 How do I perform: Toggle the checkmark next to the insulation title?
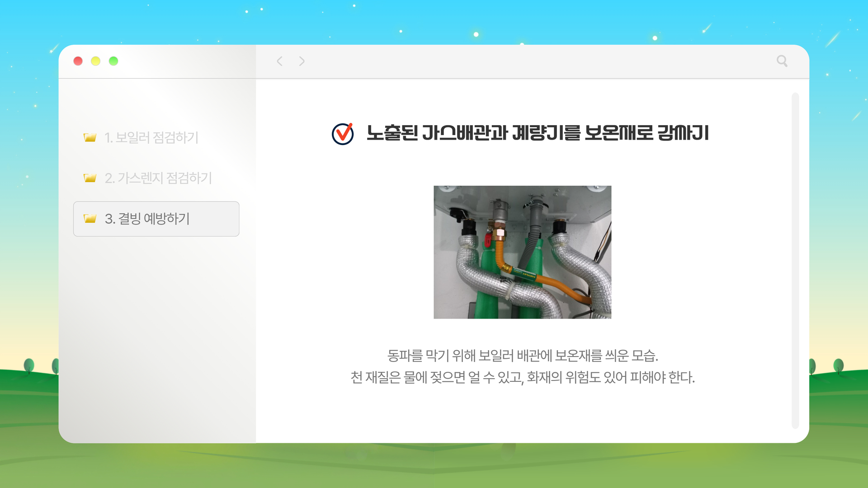[342, 133]
